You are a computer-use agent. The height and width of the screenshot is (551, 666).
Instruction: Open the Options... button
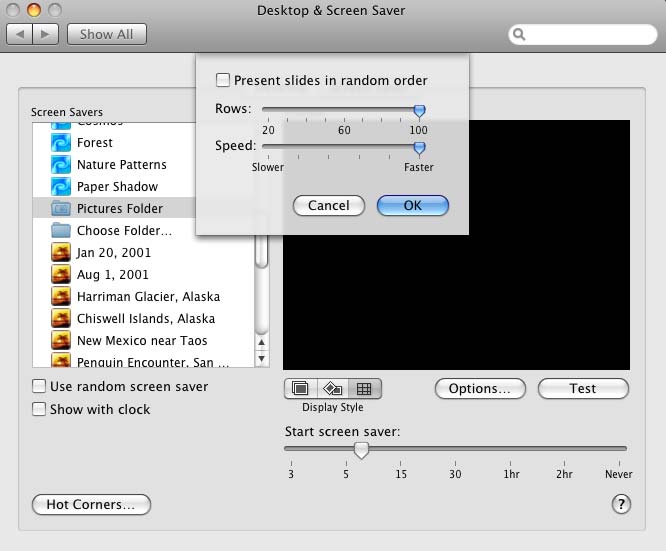480,388
